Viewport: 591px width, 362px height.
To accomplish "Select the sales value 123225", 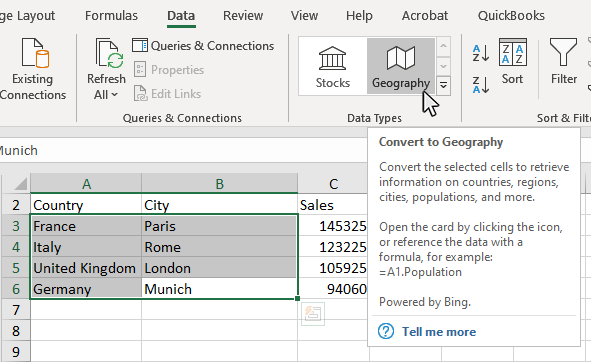I will 333,247.
